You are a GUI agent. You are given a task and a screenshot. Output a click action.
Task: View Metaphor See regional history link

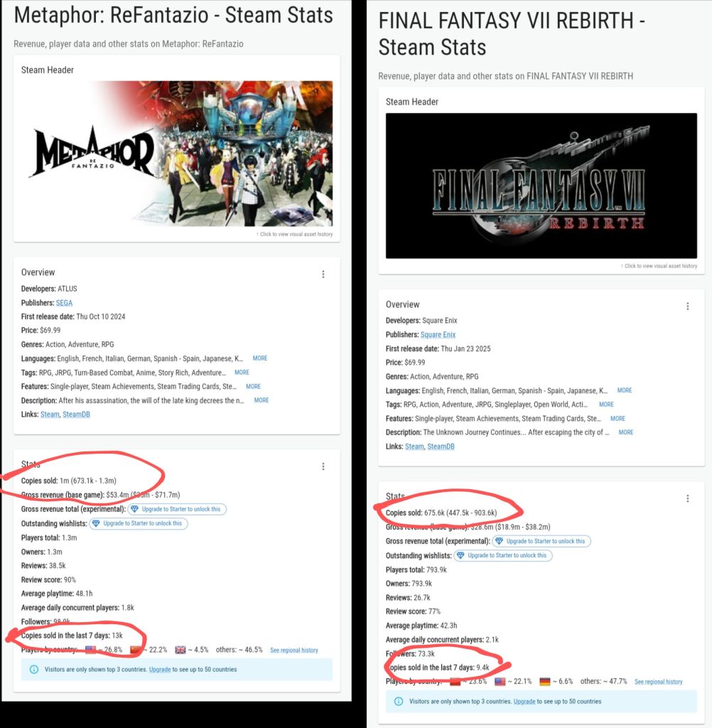(x=293, y=650)
